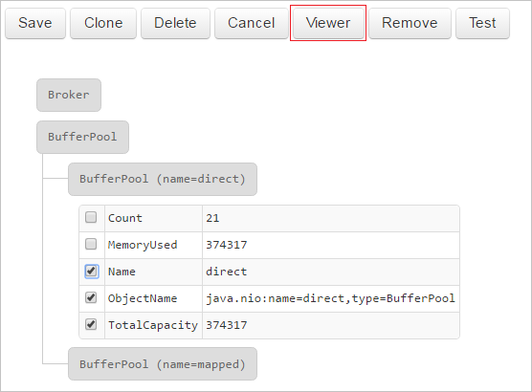532x392 pixels.
Task: Expand the BufferPool (name=mapped) node
Action: pos(163,364)
